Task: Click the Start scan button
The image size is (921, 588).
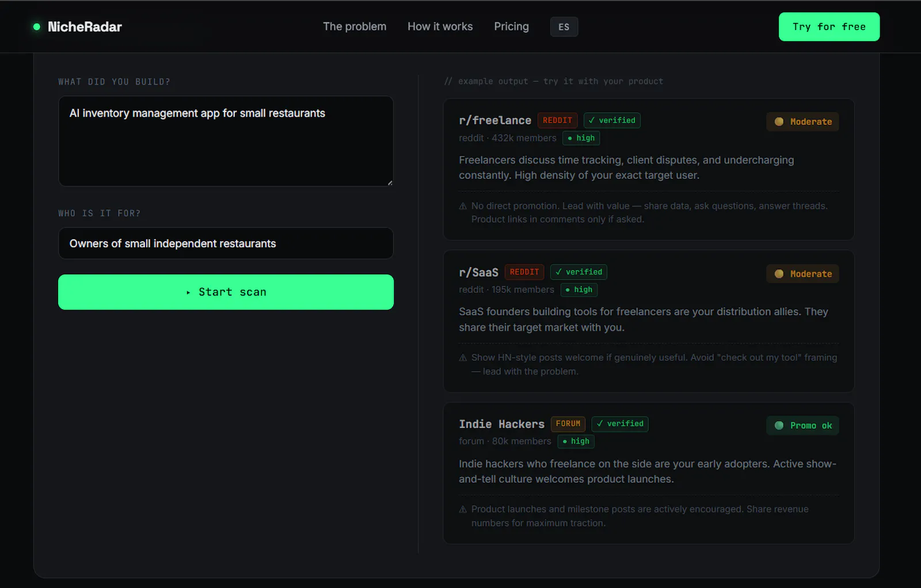Action: pos(226,292)
